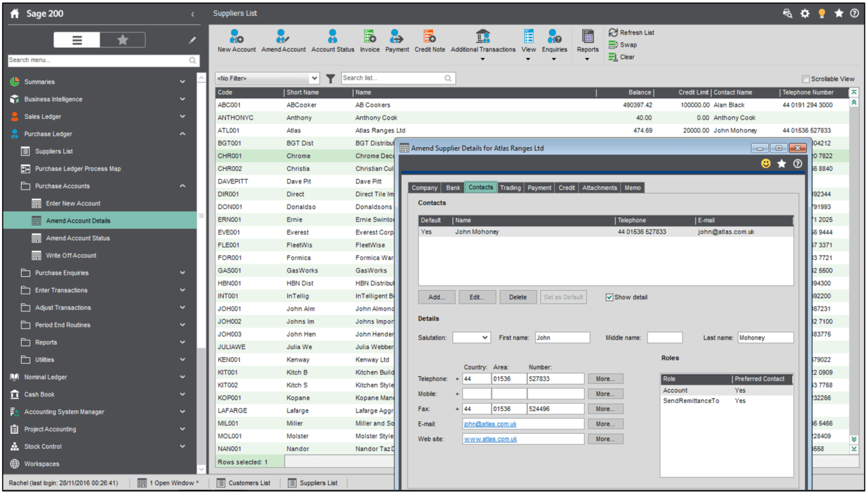868x494 pixels.
Task: Open settings gear in top bar
Action: (x=805, y=13)
